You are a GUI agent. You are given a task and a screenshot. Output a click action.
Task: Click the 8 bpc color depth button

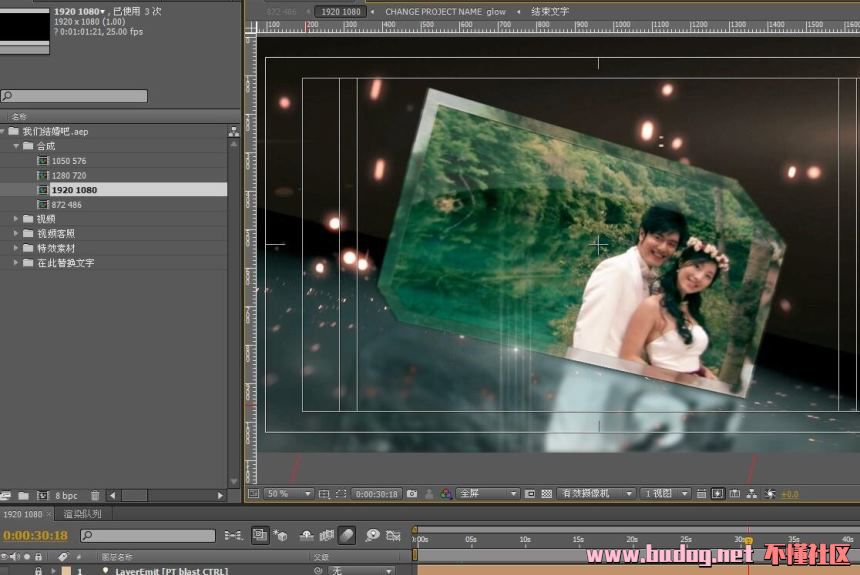tap(66, 495)
